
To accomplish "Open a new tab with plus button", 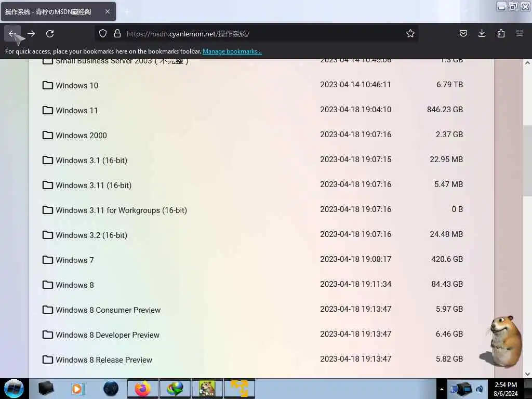I will (x=127, y=12).
